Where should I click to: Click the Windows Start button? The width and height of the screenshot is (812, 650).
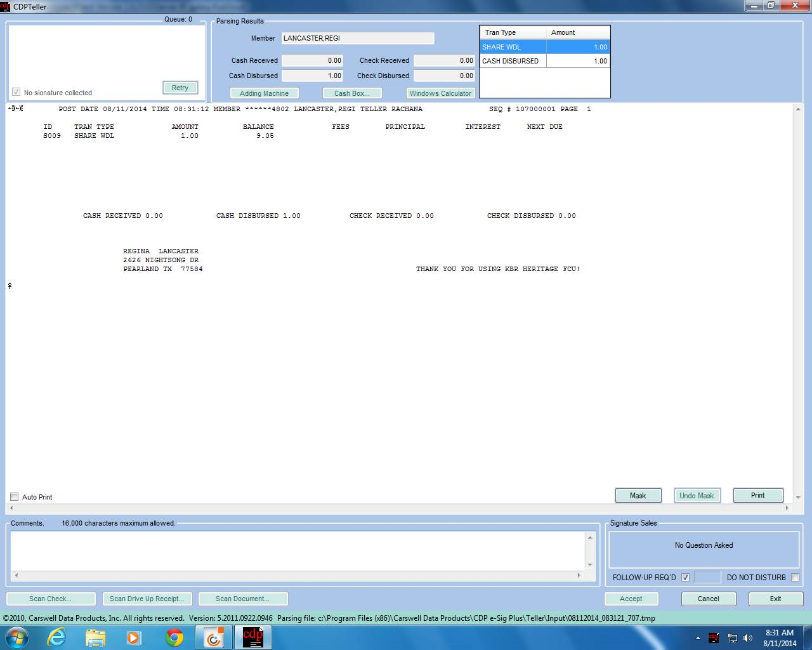(16, 637)
